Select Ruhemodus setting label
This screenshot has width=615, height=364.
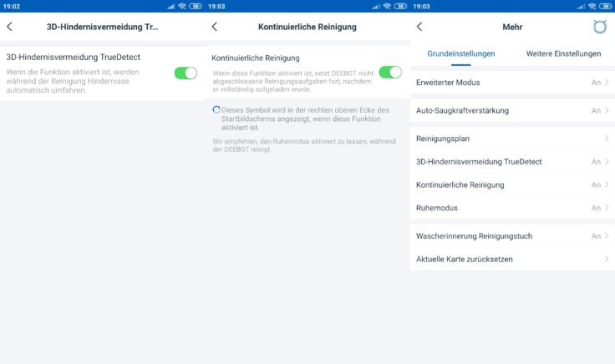click(437, 208)
